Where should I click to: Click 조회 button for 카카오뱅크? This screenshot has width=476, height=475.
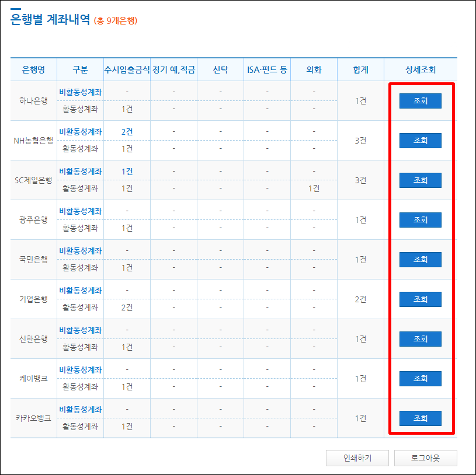(x=420, y=418)
